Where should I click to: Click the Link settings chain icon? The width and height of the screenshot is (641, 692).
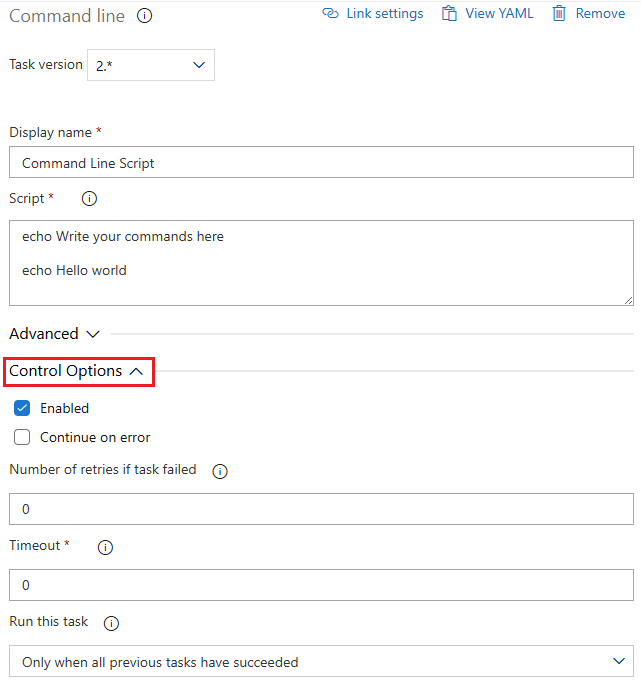tap(331, 14)
